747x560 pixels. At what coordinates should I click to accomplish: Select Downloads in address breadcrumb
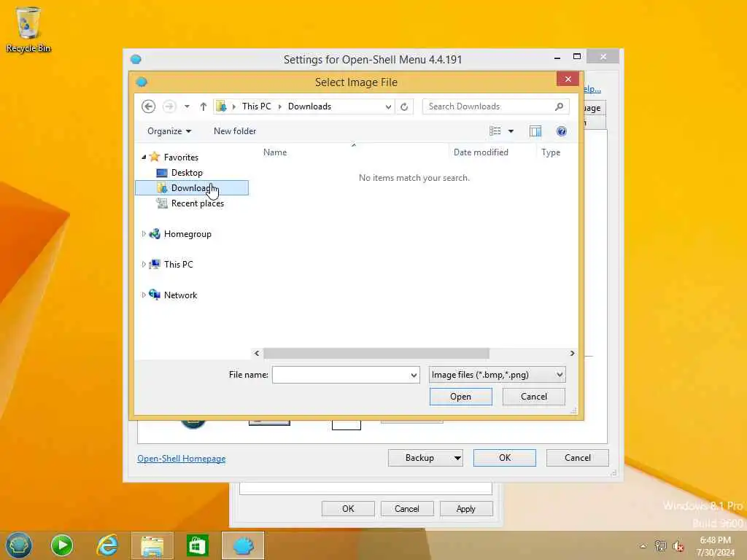[x=309, y=106]
